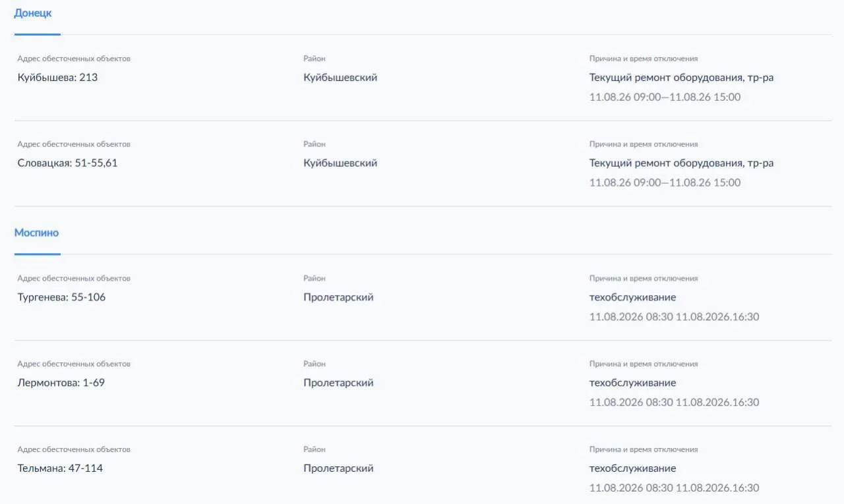Click Адрес обесточенных объектов label above Куйбышева

74,59
